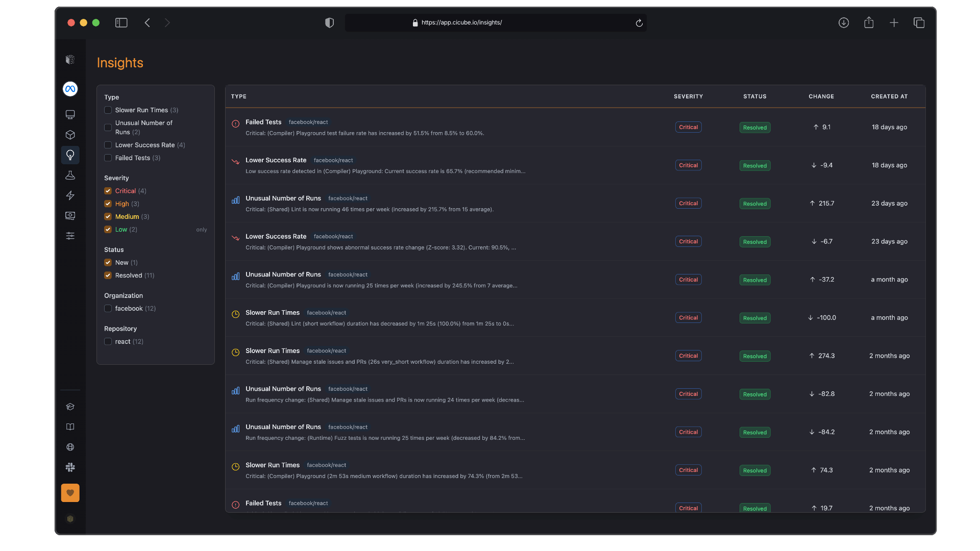Click the flask icon in the sidebar
980x551 pixels.
point(70,176)
